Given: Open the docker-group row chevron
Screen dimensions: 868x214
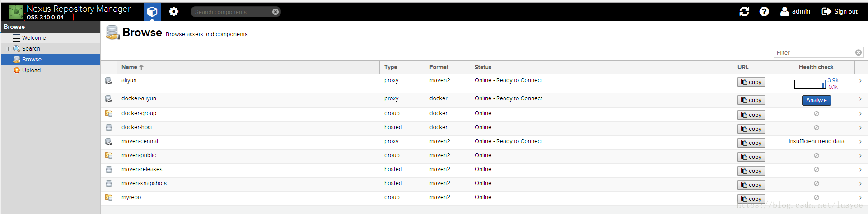Looking at the screenshot, I should point(860,114).
